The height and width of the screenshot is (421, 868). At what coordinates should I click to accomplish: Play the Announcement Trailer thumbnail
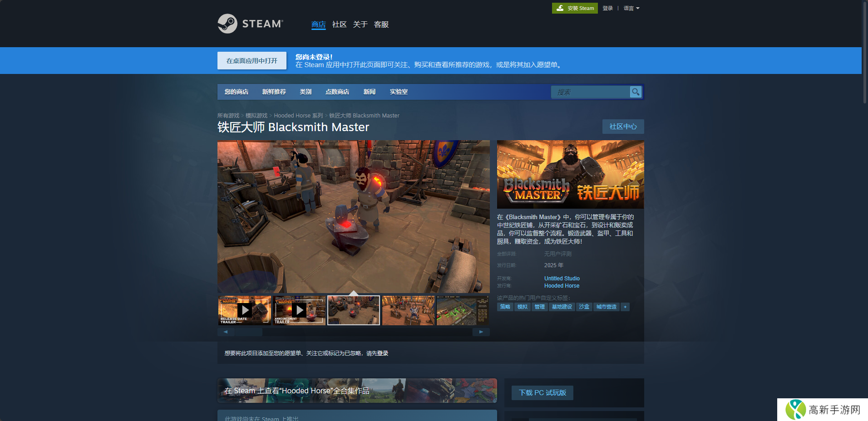point(299,310)
